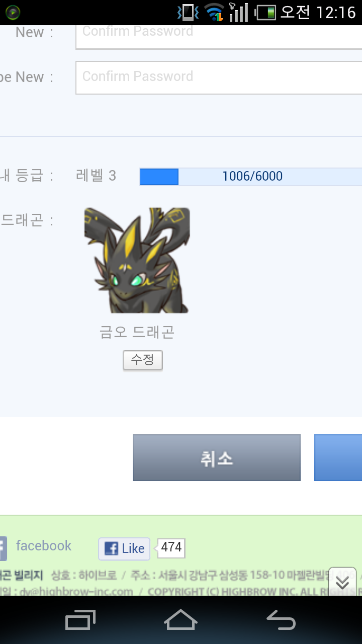Tap the Android home navigation icon
Screen dimensions: 362x644
coord(180,619)
